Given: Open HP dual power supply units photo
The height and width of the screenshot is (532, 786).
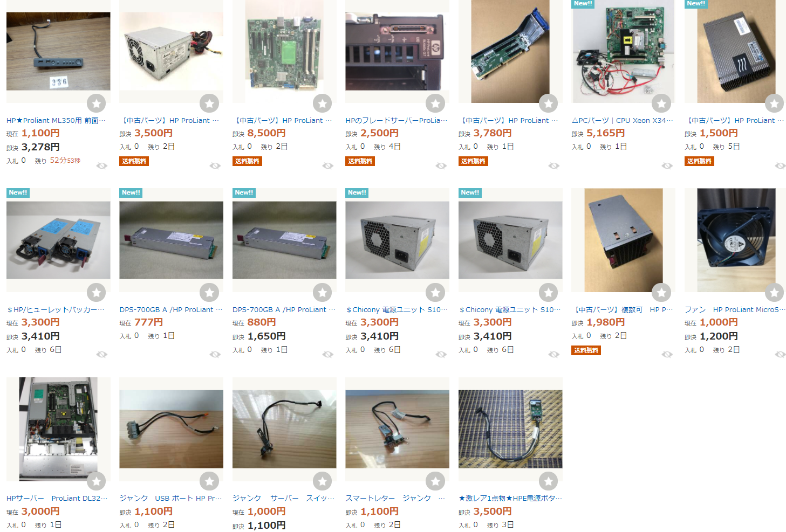Looking at the screenshot, I should 58,240.
